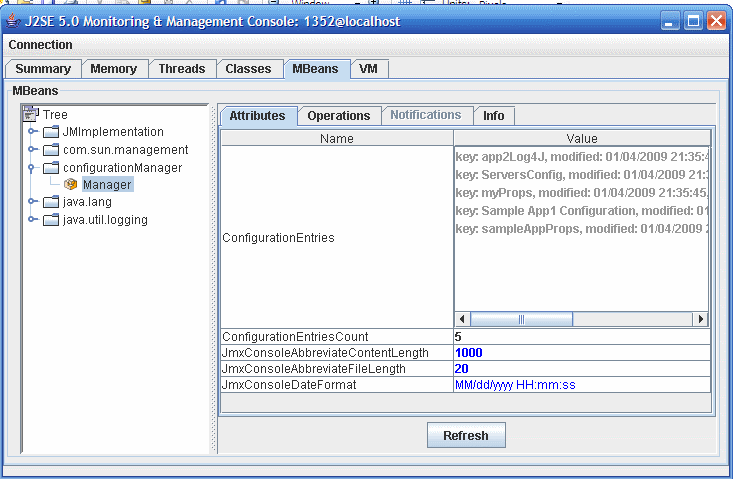The image size is (733, 479).
Task: Click the scroll right arrow in ConfigurationEntries
Action: click(701, 319)
